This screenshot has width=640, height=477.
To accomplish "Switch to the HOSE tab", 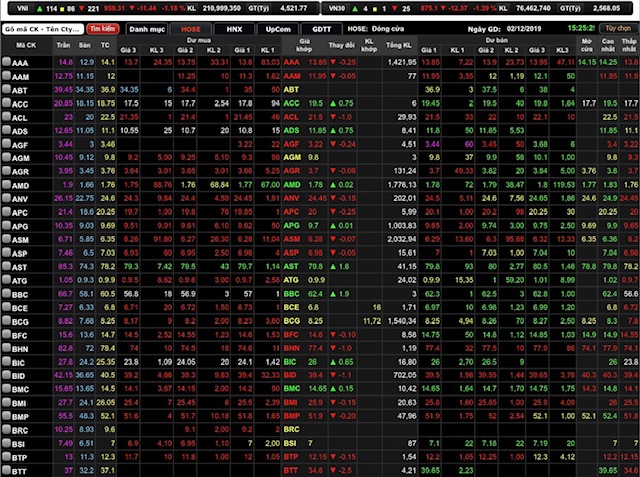I will tap(190, 29).
